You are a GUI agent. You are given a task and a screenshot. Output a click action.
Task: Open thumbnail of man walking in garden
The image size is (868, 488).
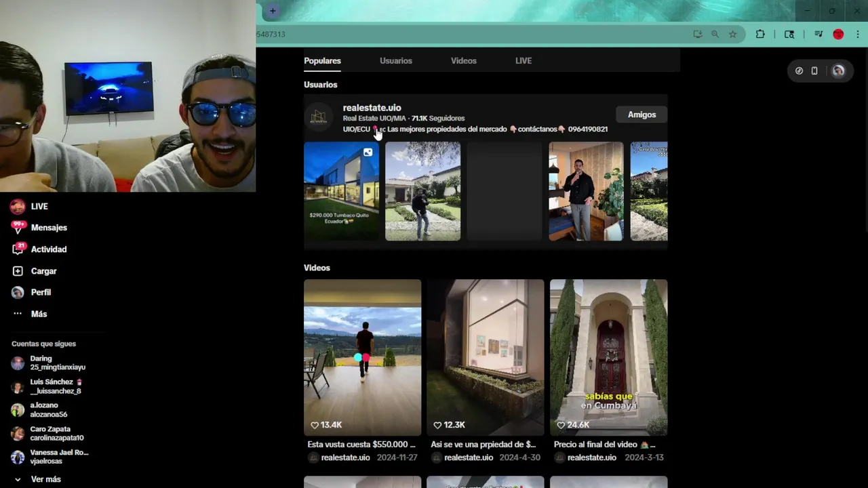coord(423,191)
